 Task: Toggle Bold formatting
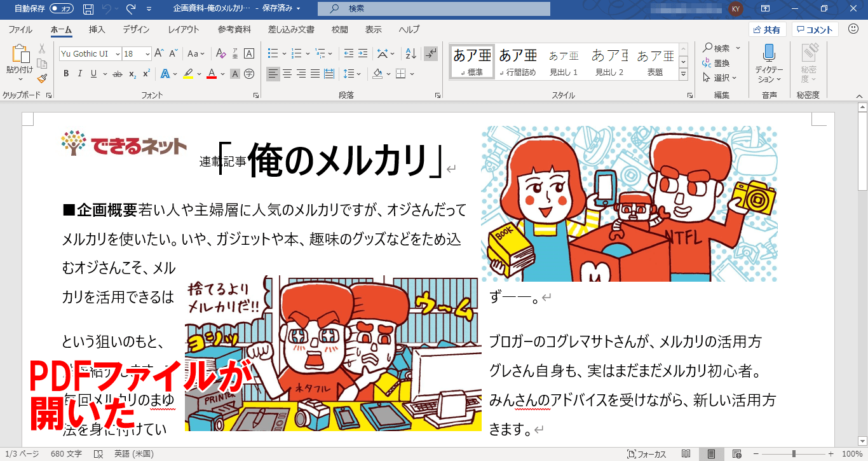point(66,74)
